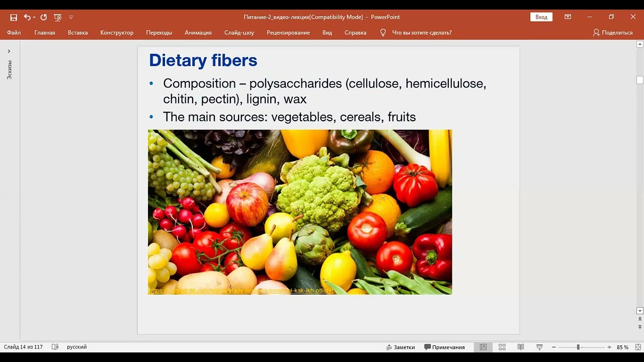Minimize the PowerPoint window
644x362 pixels.
pyautogui.click(x=590, y=17)
